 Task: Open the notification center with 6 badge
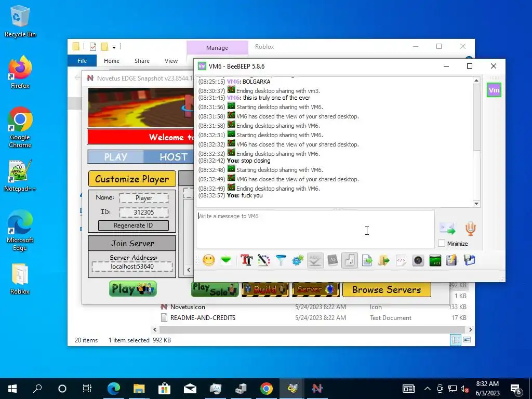pos(516,389)
